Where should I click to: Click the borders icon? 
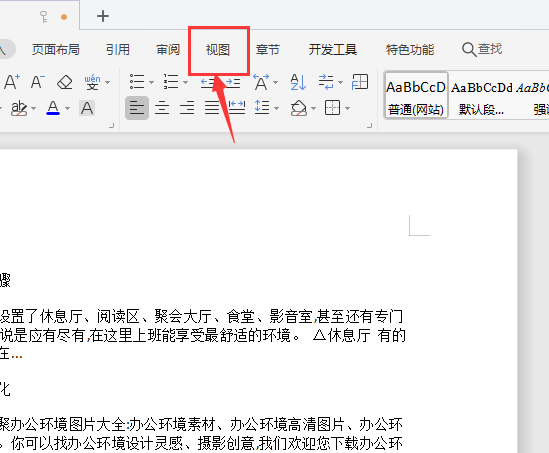click(333, 108)
